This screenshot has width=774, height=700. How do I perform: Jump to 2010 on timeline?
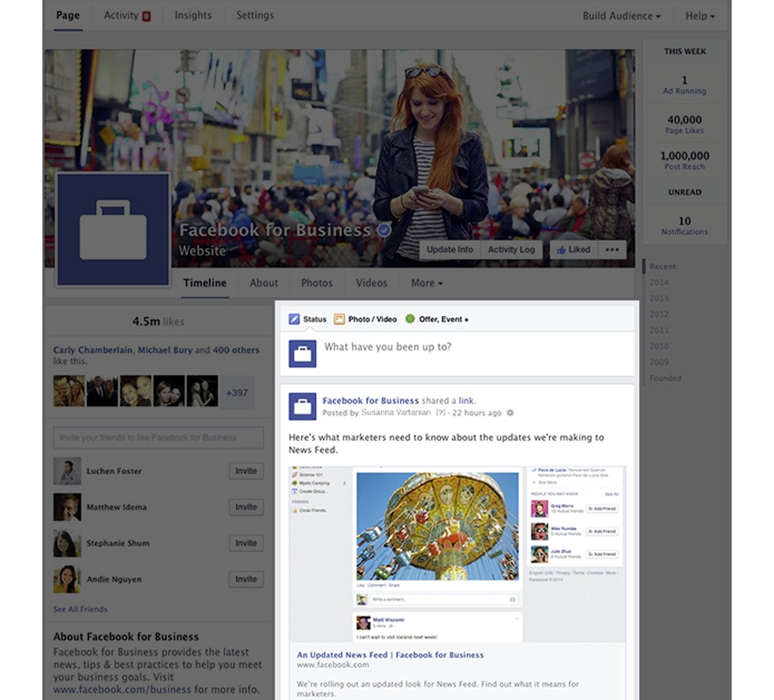659,346
